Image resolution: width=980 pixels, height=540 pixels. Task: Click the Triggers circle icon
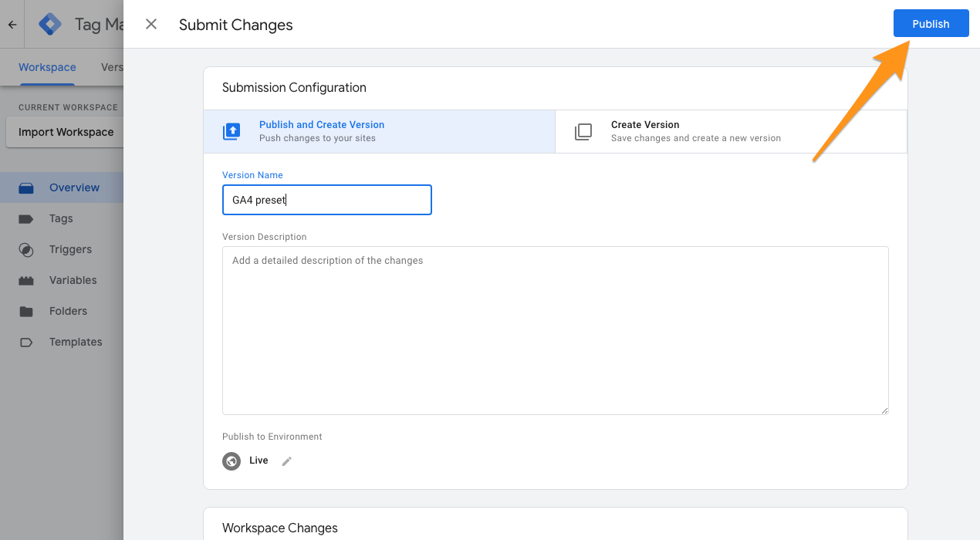tap(26, 249)
